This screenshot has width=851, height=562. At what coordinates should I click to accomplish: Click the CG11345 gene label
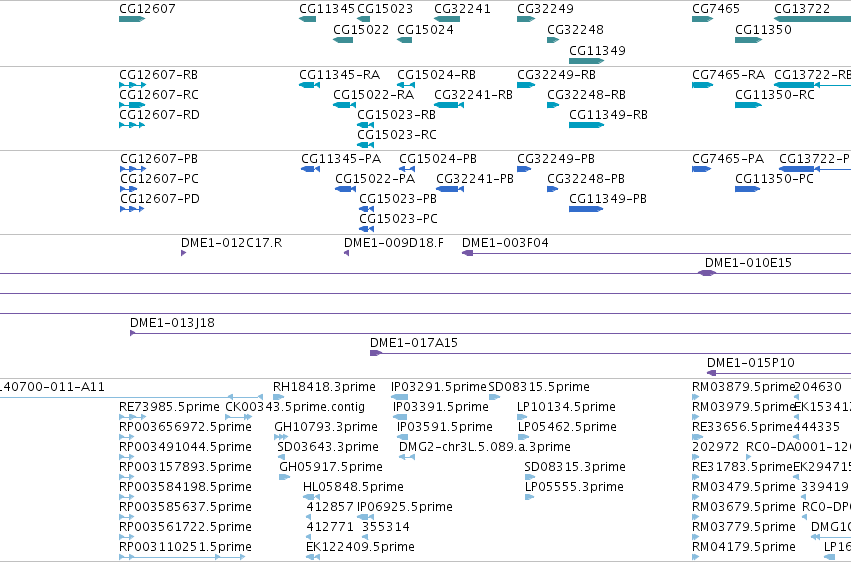click(x=327, y=9)
